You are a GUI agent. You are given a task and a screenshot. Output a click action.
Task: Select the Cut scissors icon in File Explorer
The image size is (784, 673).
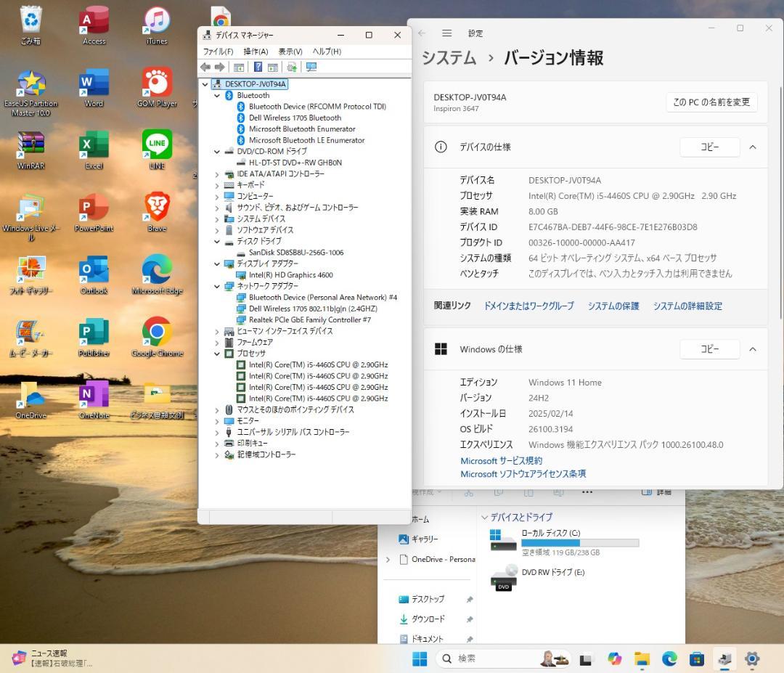tap(470, 492)
